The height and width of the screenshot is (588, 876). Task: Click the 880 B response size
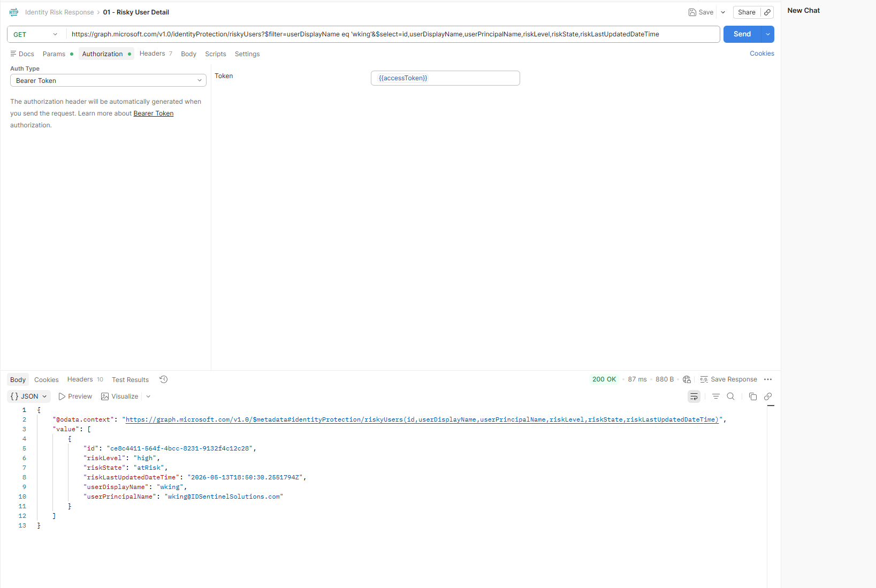tap(665, 379)
